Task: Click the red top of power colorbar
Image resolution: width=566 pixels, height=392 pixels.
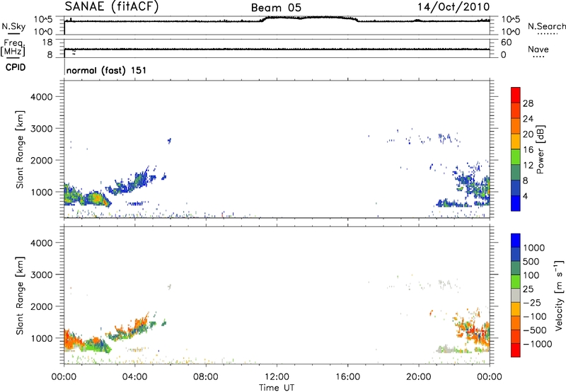Action: point(516,95)
